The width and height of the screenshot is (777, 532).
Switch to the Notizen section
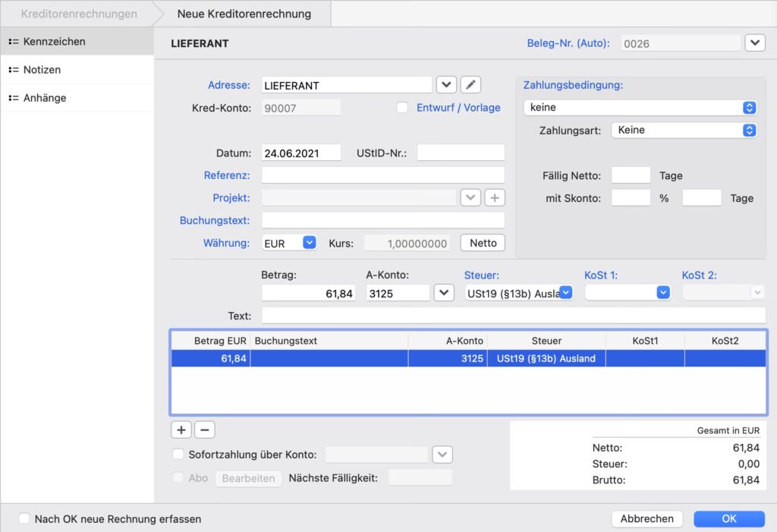(42, 70)
